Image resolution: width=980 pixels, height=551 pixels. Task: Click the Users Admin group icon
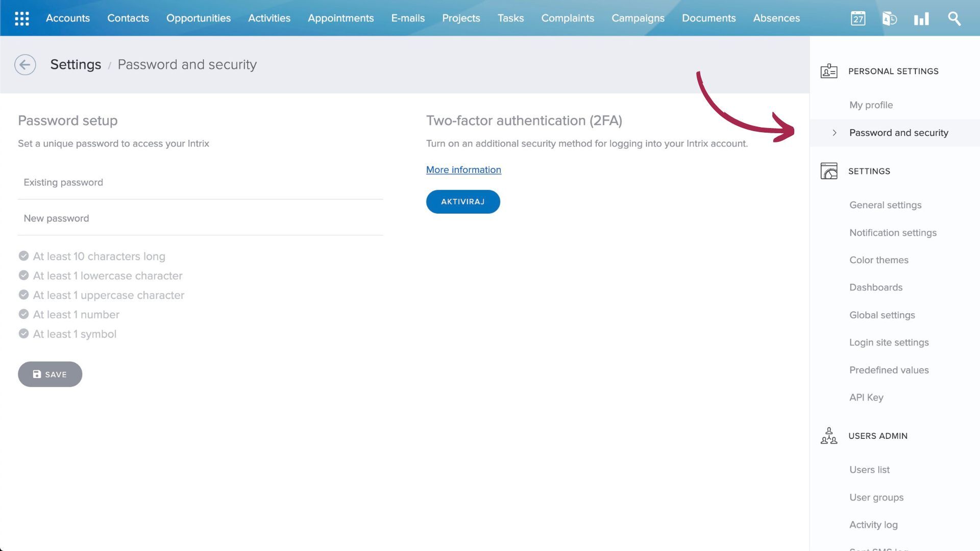828,436
